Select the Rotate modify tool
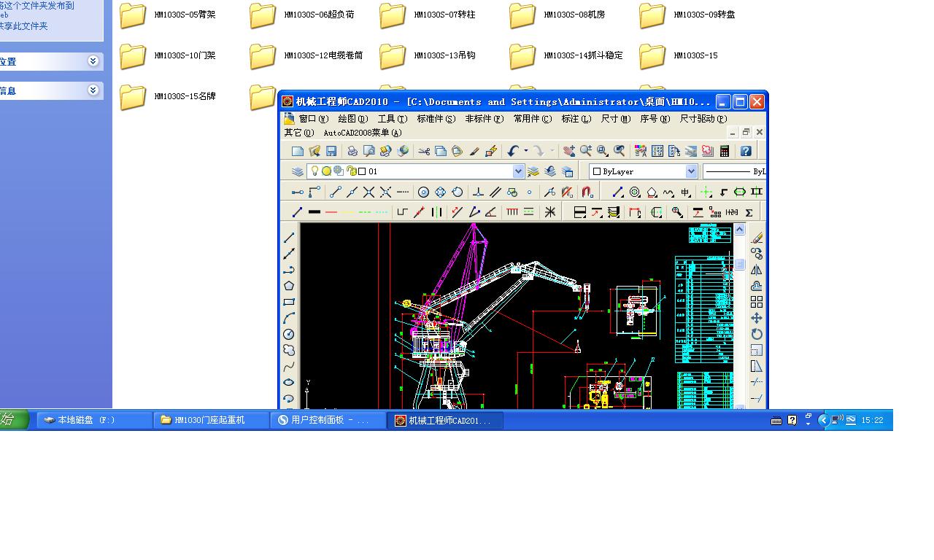 coord(757,334)
